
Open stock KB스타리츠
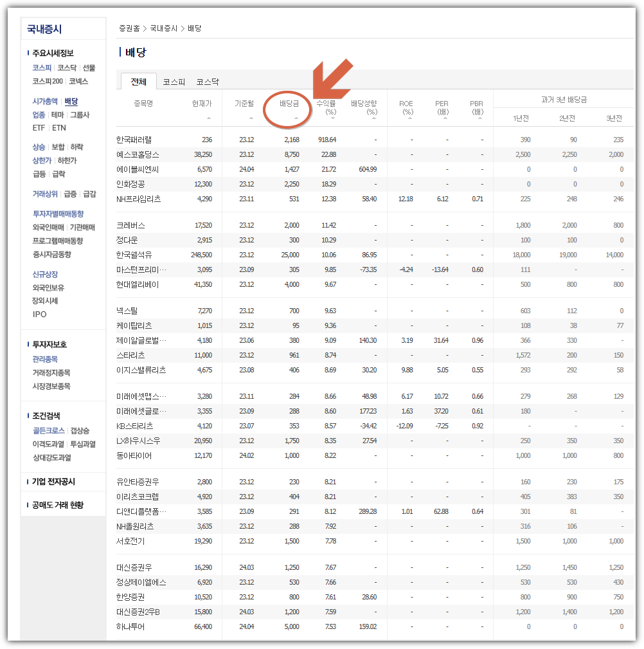pos(135,426)
